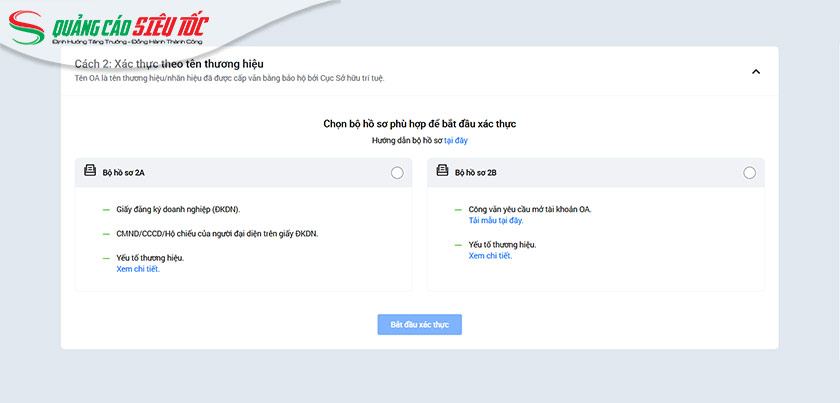840x403 pixels.
Task: Select the Bộ hồ sơ 2A radio button
Action: point(397,173)
